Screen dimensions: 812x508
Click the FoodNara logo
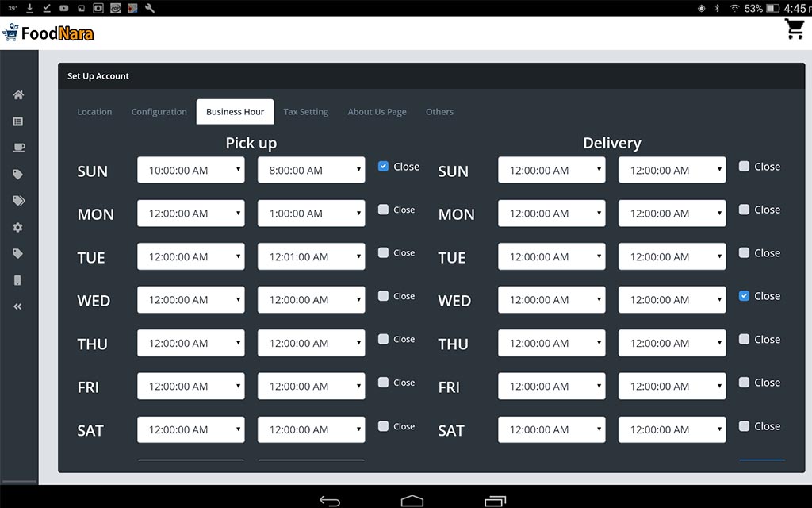click(x=49, y=33)
